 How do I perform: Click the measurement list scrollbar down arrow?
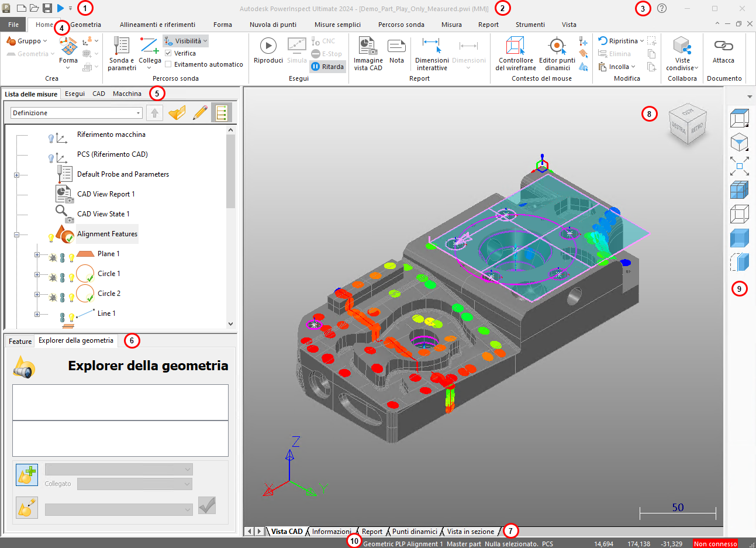click(230, 323)
